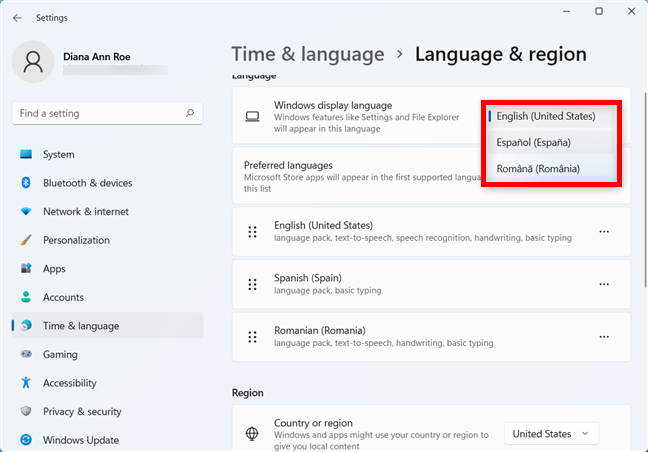This screenshot has width=648, height=452.
Task: Open Windows Update page
Action: coord(80,440)
